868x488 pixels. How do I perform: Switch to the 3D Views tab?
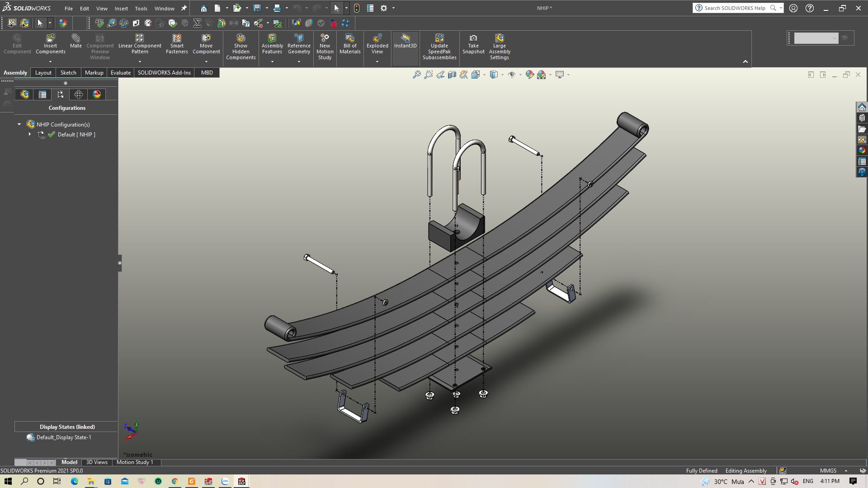(x=97, y=462)
